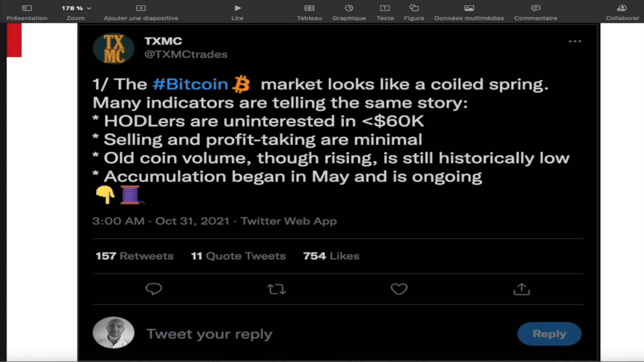Screen dimensions: 644x362
Task: Open the Graphique chart menu
Action: pos(349,12)
